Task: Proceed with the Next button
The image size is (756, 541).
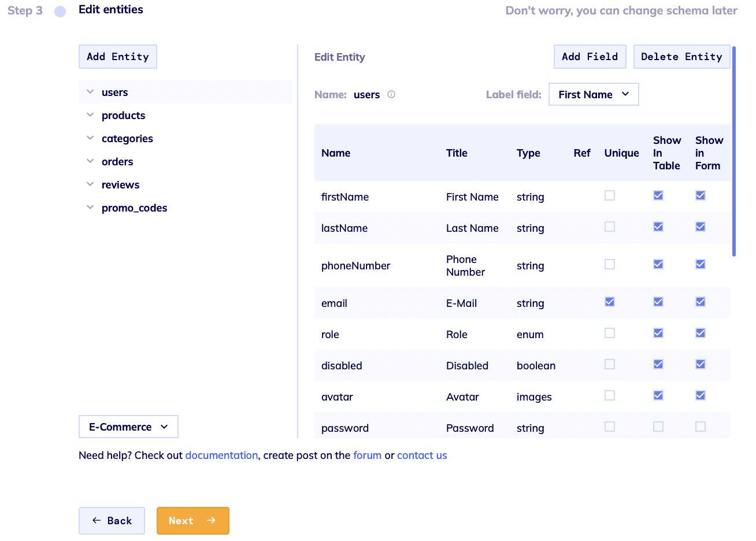Action: pos(192,521)
